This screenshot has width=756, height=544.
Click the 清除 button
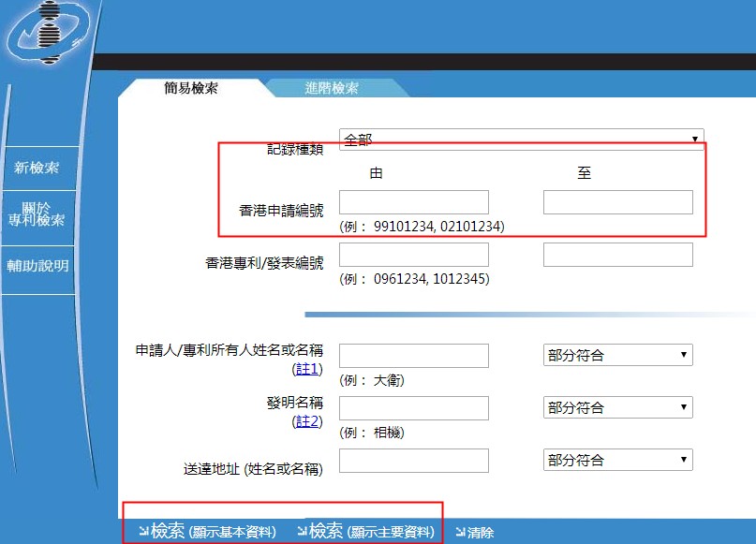point(475,533)
